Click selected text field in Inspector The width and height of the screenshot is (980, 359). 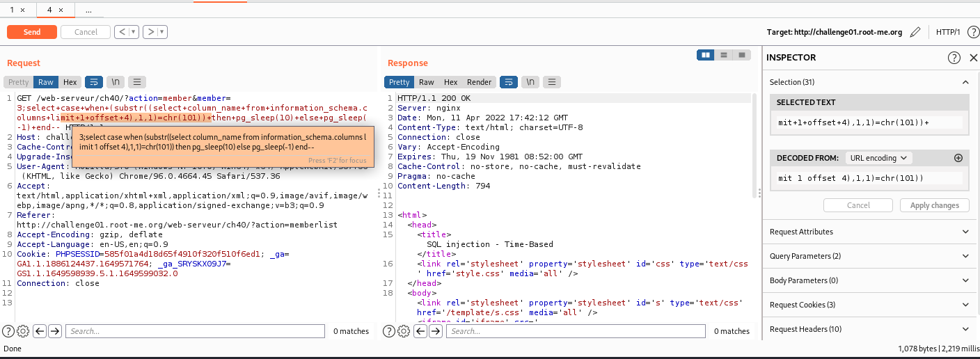pos(870,122)
